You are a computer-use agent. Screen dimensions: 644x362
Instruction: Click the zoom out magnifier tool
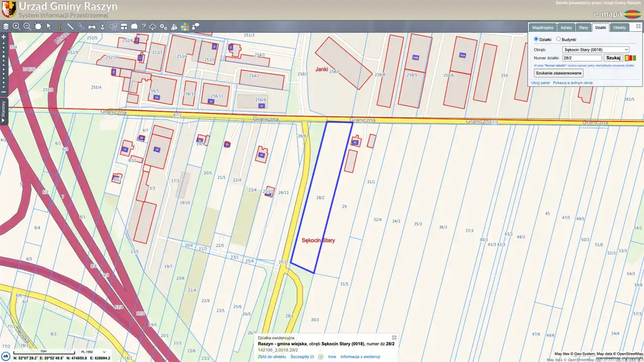coord(27,26)
